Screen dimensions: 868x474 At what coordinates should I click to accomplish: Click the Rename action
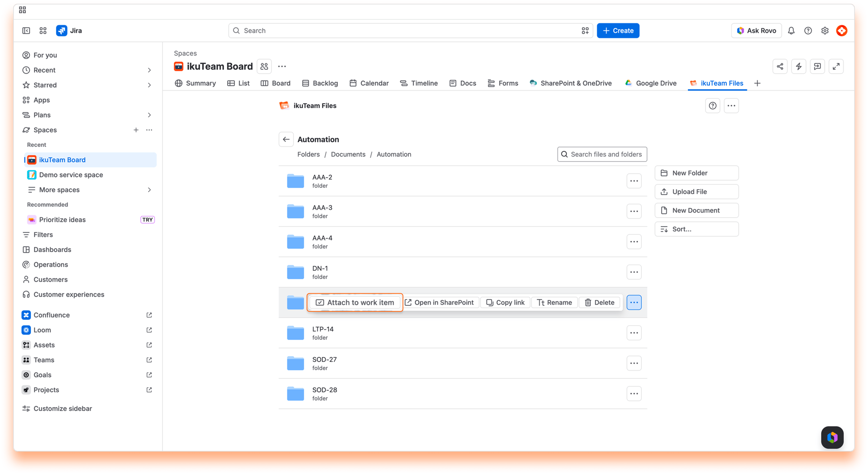554,302
